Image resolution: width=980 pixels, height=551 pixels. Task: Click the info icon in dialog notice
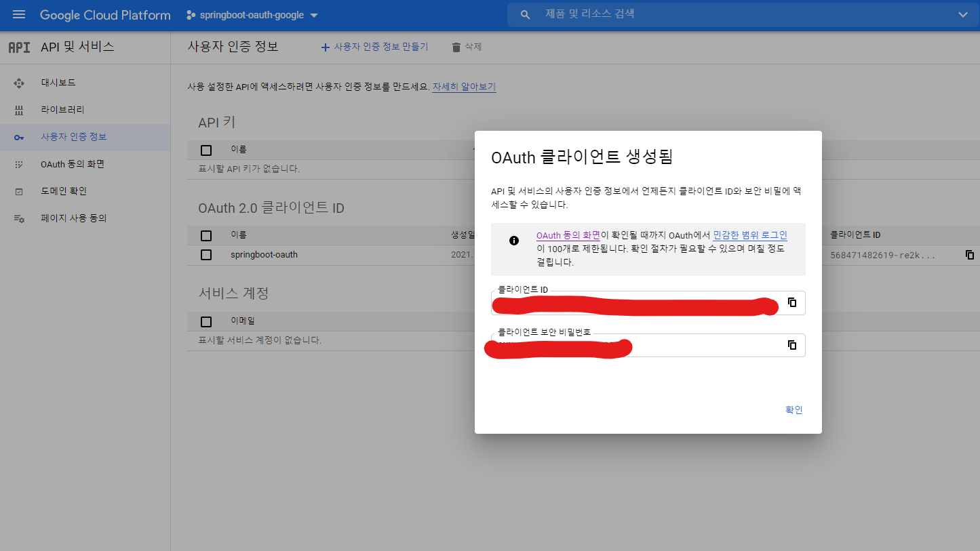514,240
